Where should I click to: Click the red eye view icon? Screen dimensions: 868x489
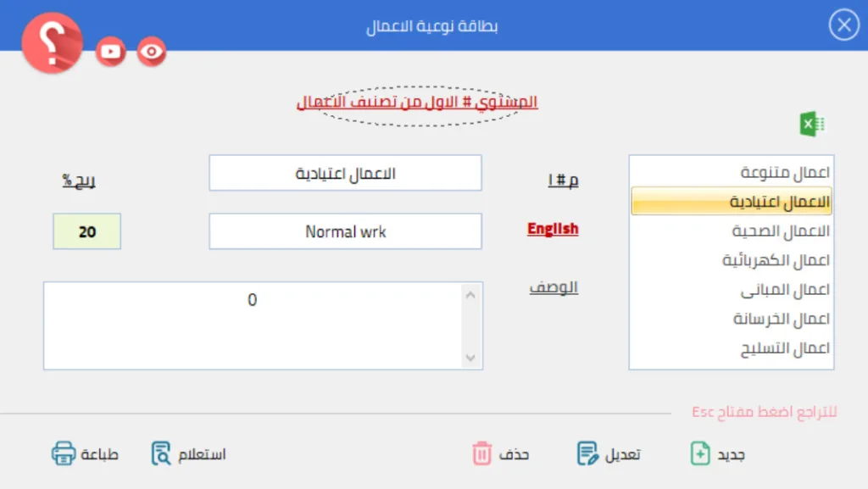point(152,52)
